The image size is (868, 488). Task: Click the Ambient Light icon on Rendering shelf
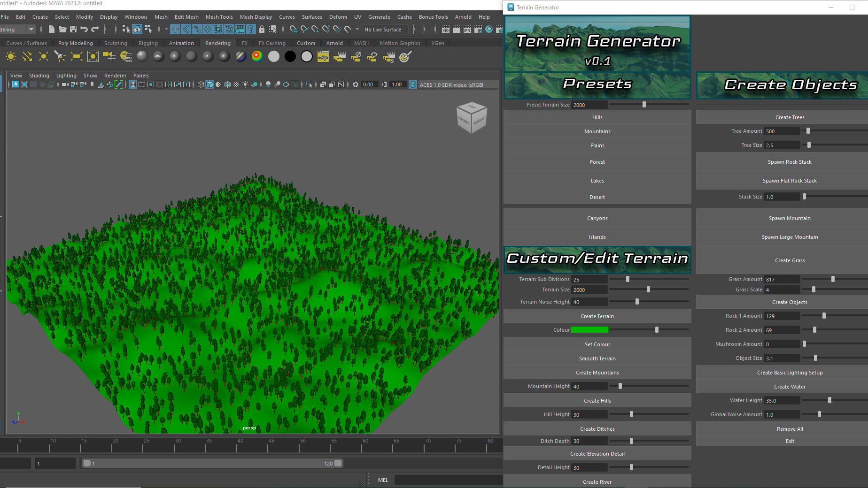tap(11, 57)
